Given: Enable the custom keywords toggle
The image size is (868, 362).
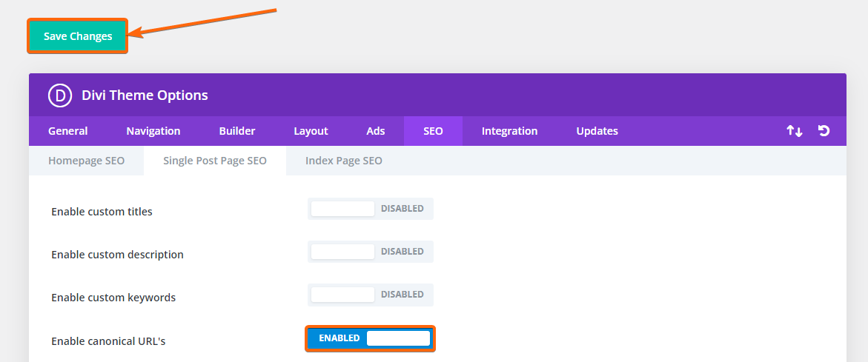Looking at the screenshot, I should [371, 295].
